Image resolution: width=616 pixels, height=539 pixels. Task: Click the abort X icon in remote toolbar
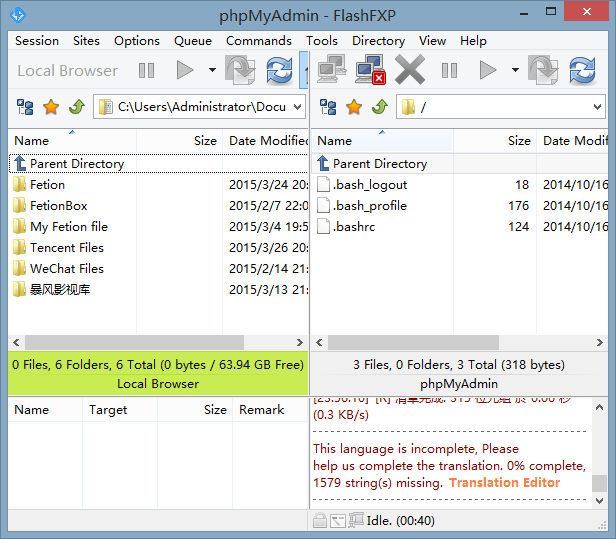pyautogui.click(x=410, y=70)
